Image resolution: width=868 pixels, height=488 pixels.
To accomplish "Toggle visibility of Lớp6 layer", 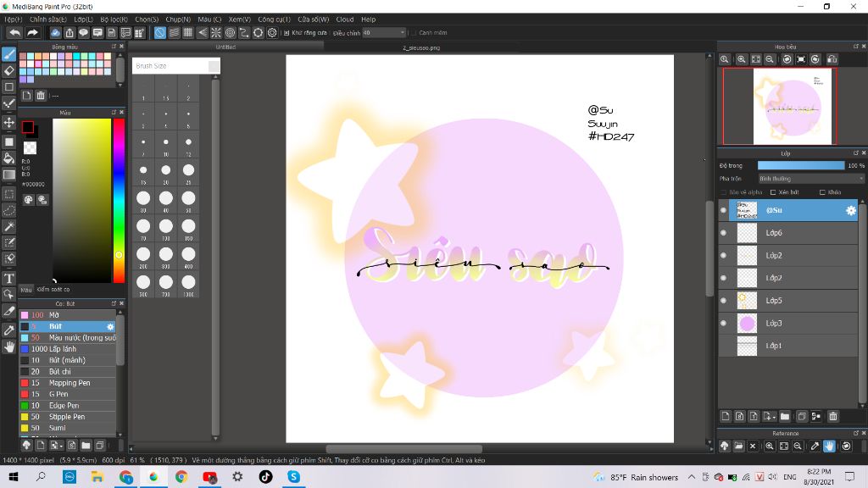I will (x=723, y=233).
